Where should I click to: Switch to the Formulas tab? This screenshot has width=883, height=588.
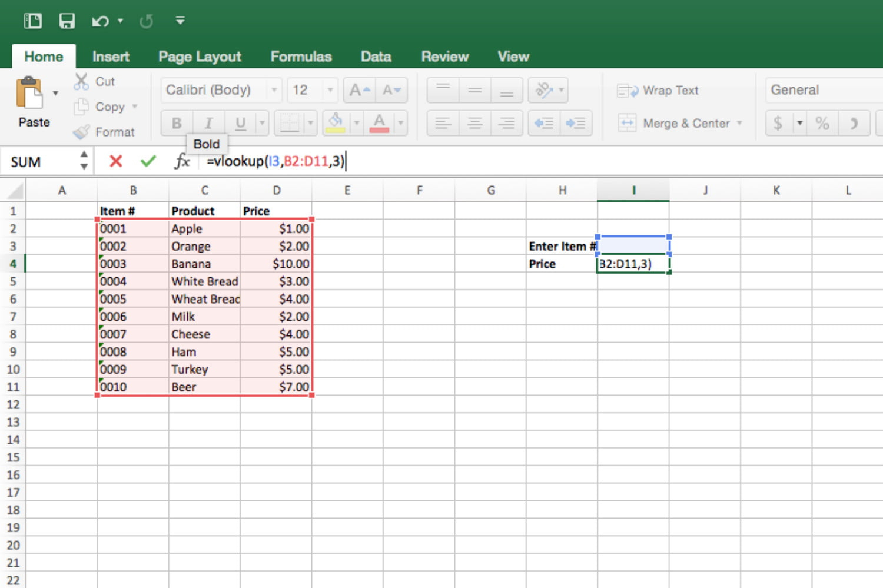tap(301, 56)
